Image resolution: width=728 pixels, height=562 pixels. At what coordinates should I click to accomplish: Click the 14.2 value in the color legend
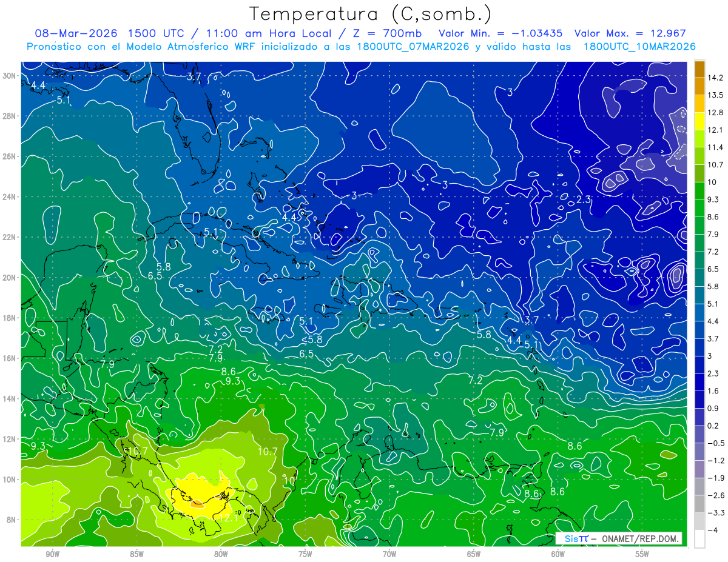point(716,78)
